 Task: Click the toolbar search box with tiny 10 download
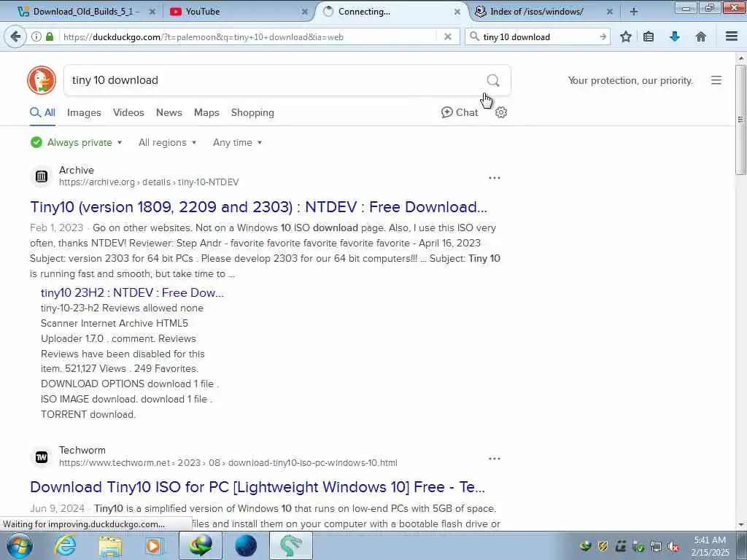(x=538, y=36)
